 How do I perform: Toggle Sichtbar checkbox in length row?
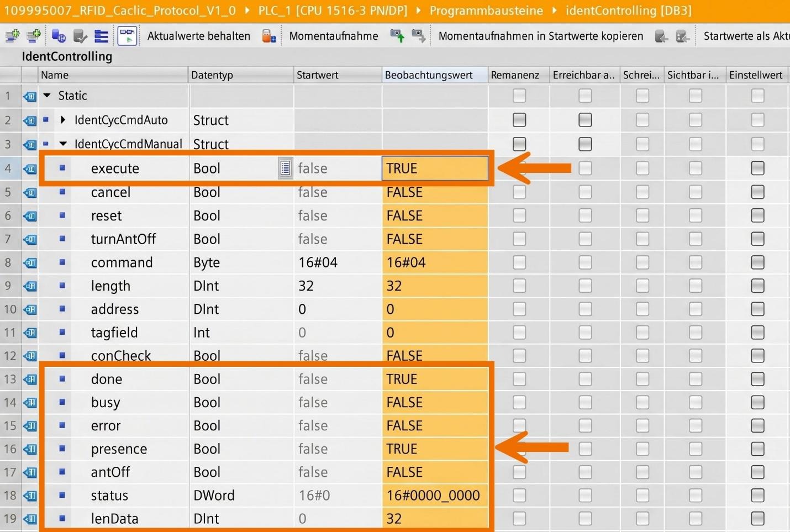pos(695,286)
